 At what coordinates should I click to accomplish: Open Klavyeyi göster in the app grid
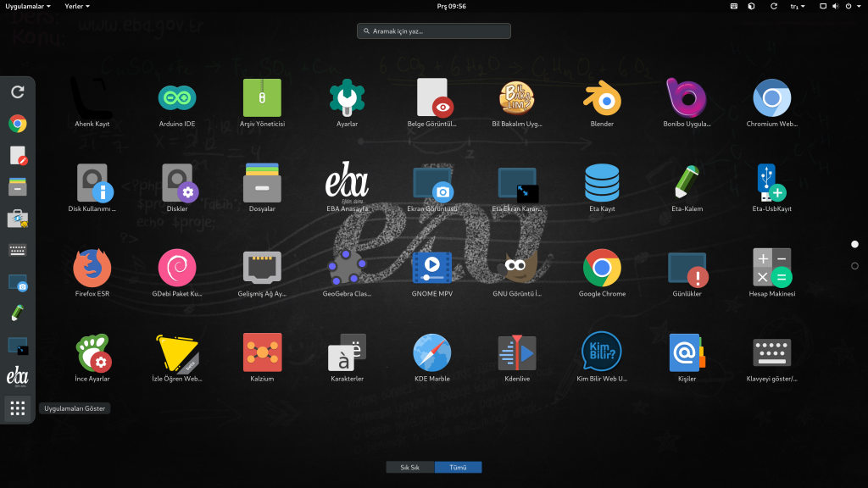coord(771,358)
